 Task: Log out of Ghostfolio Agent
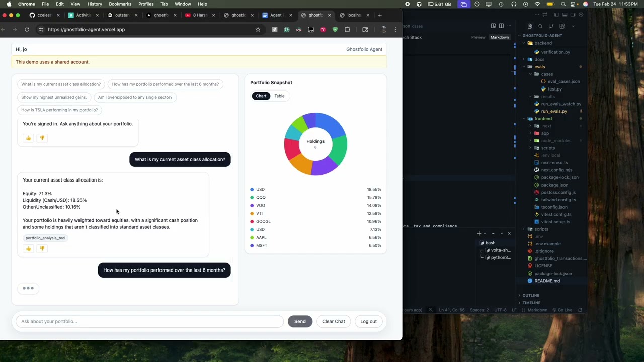tap(368, 321)
